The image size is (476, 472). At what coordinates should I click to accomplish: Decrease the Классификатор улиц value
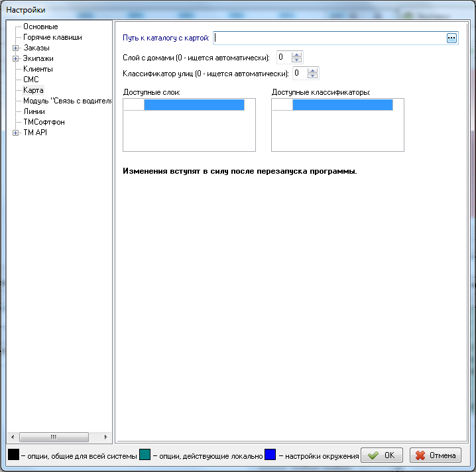point(314,76)
